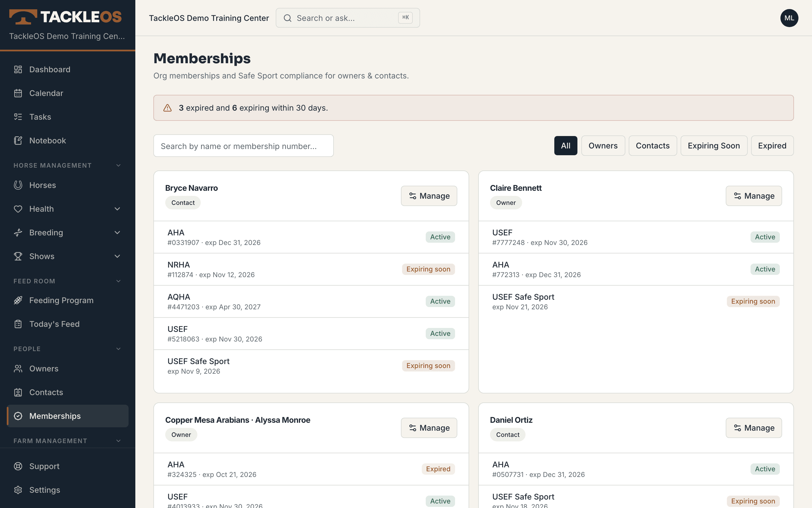Collapse the Horse Management section
This screenshot has width=812, height=508.
118,165
